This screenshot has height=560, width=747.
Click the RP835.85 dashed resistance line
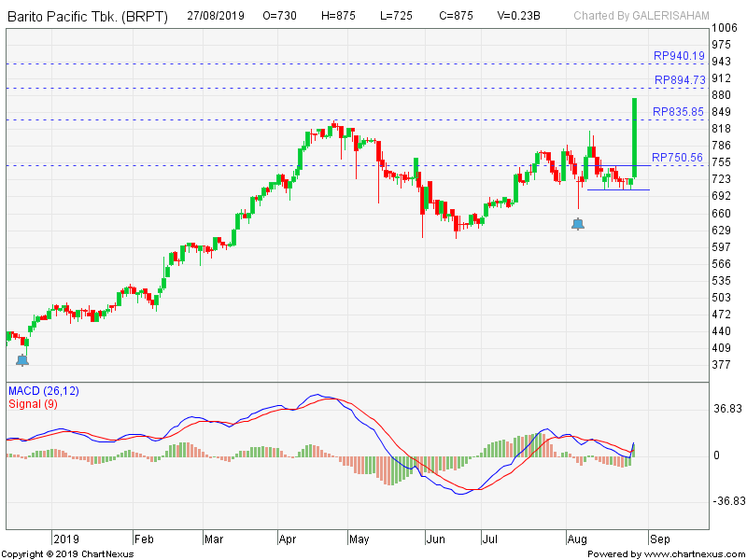[373, 119]
